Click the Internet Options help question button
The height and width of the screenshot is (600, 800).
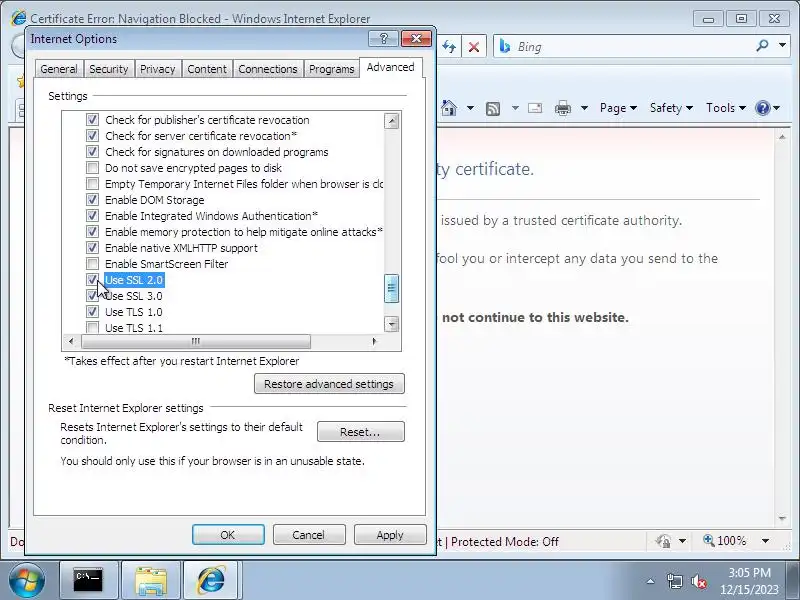(383, 38)
